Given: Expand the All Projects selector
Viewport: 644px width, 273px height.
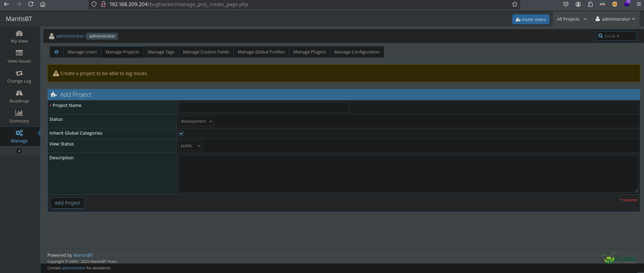Looking at the screenshot, I should coord(571,19).
